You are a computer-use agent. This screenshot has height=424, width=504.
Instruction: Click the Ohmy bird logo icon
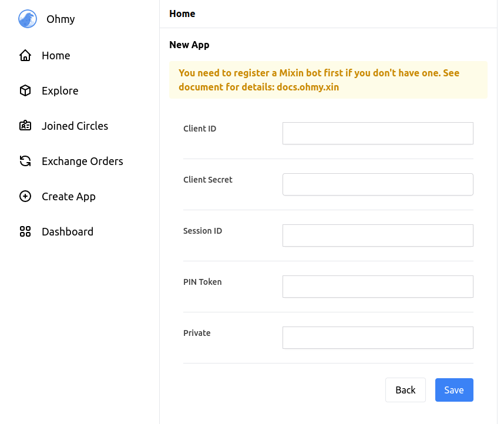(28, 19)
